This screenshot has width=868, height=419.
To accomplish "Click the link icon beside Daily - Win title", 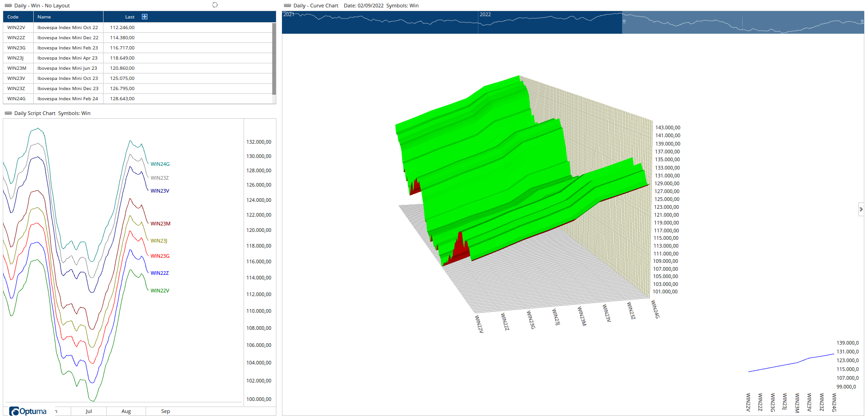I will (x=8, y=6).
